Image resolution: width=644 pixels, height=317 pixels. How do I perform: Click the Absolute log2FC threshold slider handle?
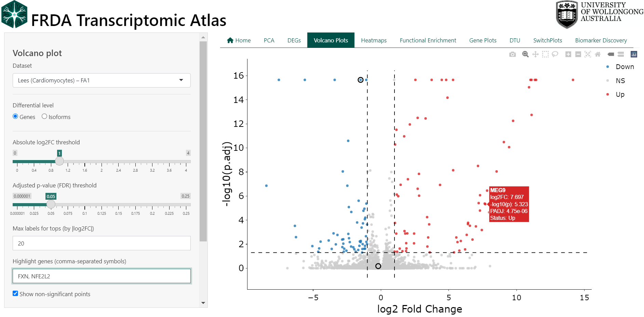tap(59, 161)
